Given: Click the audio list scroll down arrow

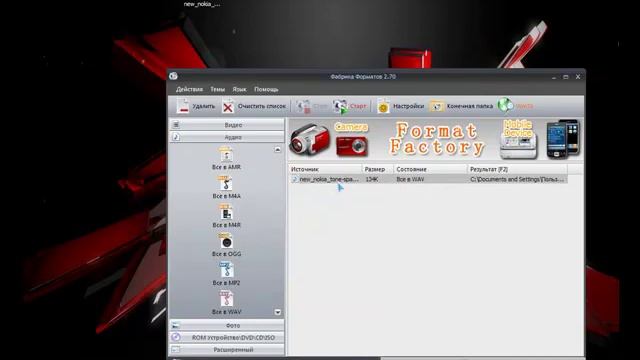Looking at the screenshot, I should (278, 312).
